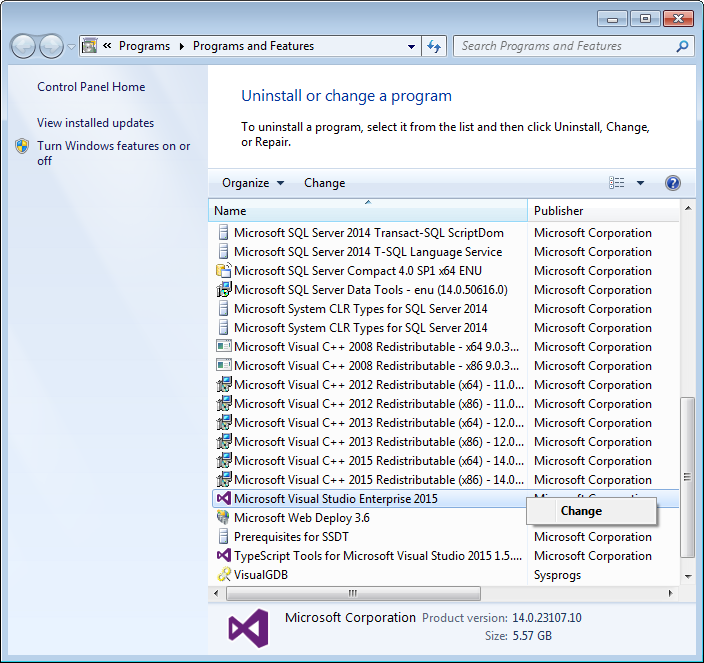Click the Control Panel icon in address bar

[x=90, y=46]
